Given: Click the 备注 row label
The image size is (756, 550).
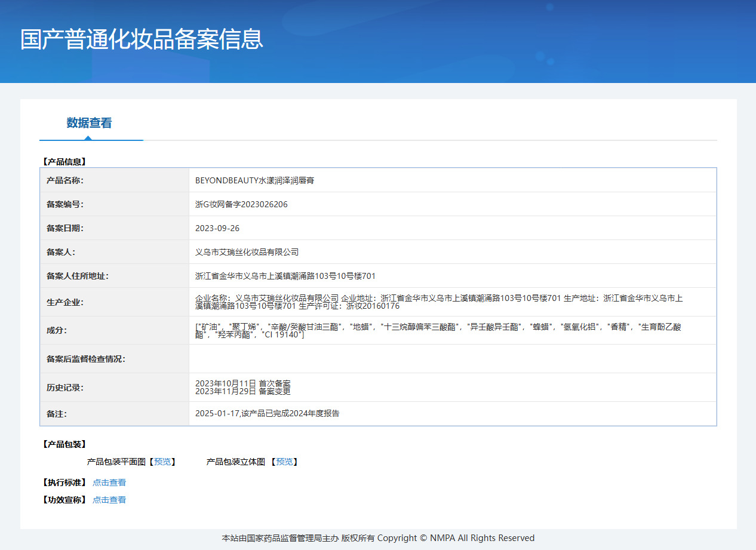Looking at the screenshot, I should point(57,413).
